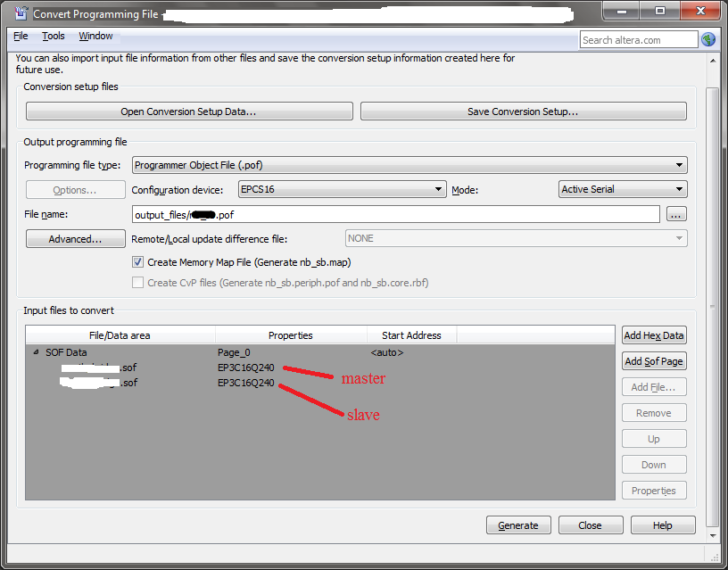Select the master .sof file row
The image size is (728, 570).
[x=320, y=368]
